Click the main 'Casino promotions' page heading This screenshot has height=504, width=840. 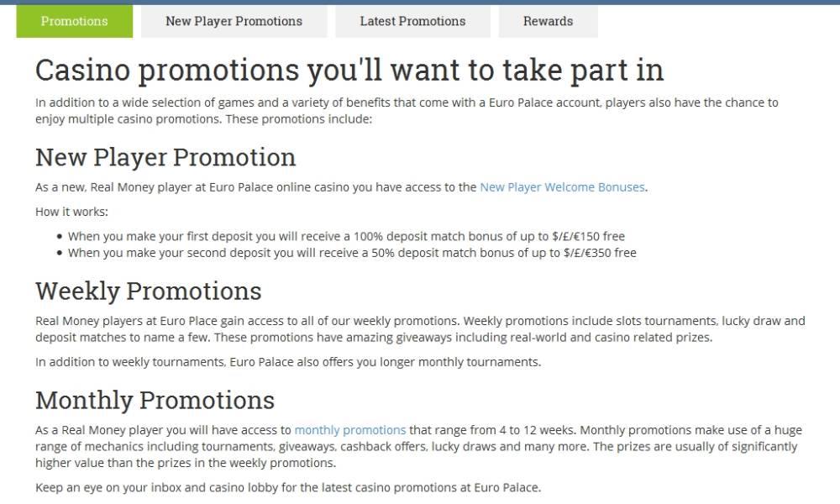click(x=349, y=71)
